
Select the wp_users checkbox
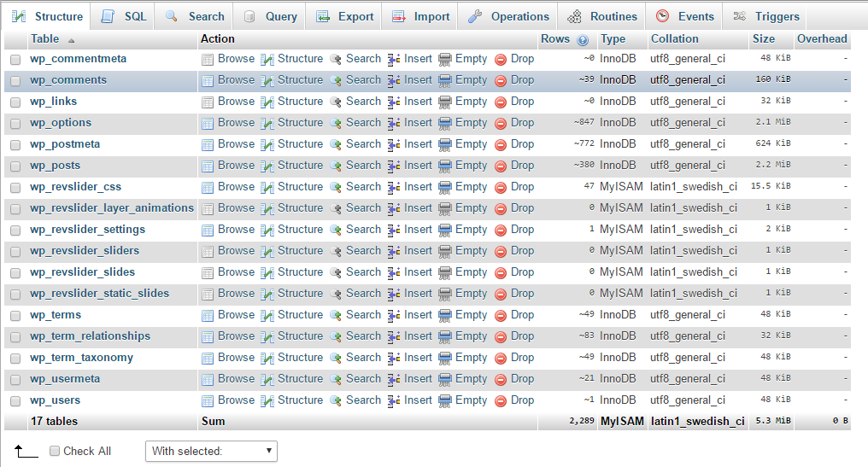(15, 401)
